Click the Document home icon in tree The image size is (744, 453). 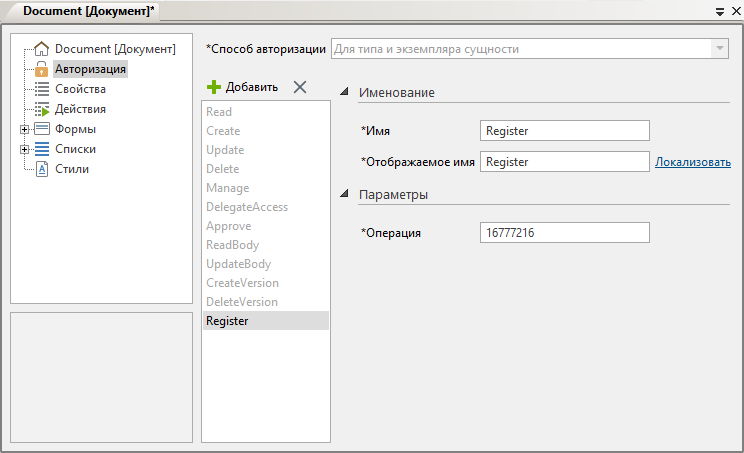click(x=42, y=49)
